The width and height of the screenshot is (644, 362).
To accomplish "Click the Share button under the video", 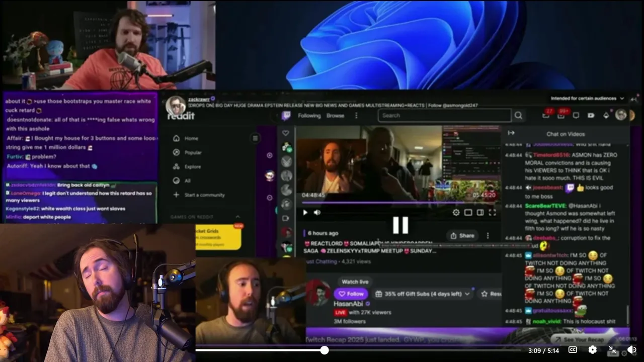I will pos(462,235).
